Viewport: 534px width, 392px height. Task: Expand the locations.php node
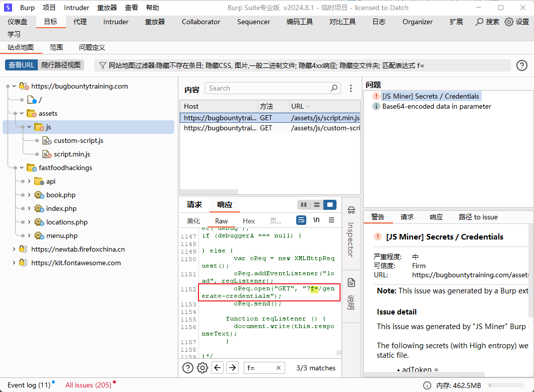29,222
